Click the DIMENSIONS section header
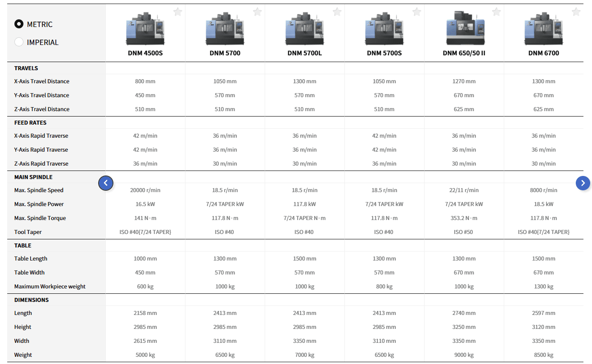The width and height of the screenshot is (592, 364). [x=32, y=300]
